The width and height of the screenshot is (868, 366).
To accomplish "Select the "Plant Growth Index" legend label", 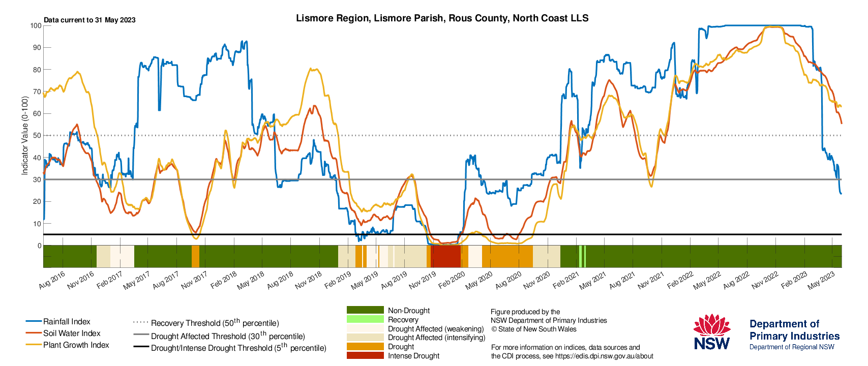I will point(76,345).
